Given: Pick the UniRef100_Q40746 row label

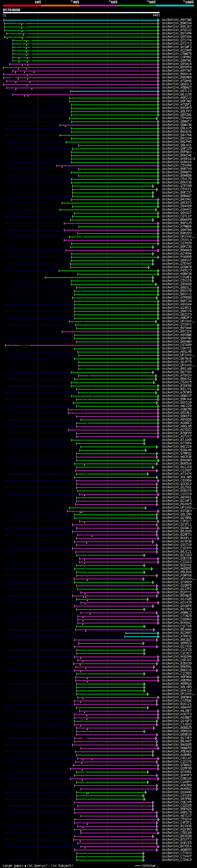Looking at the screenshot, I should 177,135.
